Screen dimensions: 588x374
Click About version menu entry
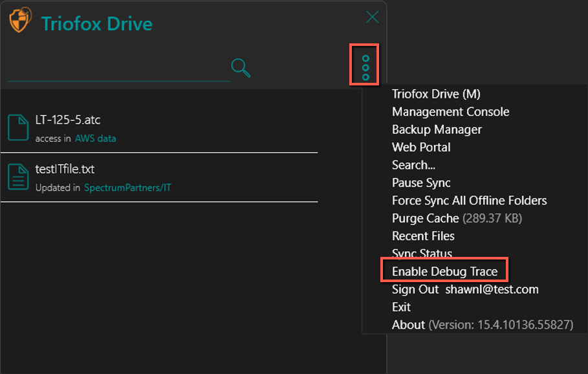coord(483,324)
